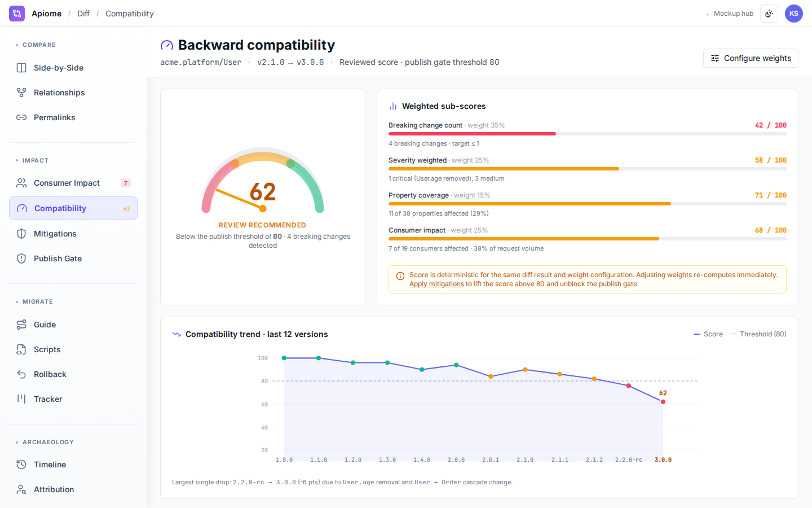
Task: Click the Publish Gate shield icon
Action: (x=21, y=259)
